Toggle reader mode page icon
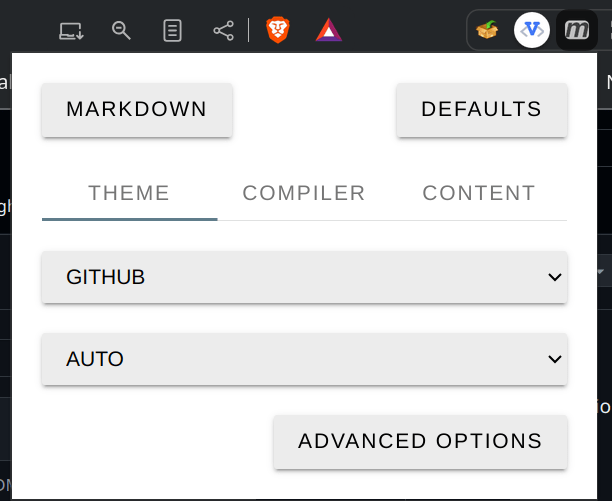 click(x=173, y=31)
